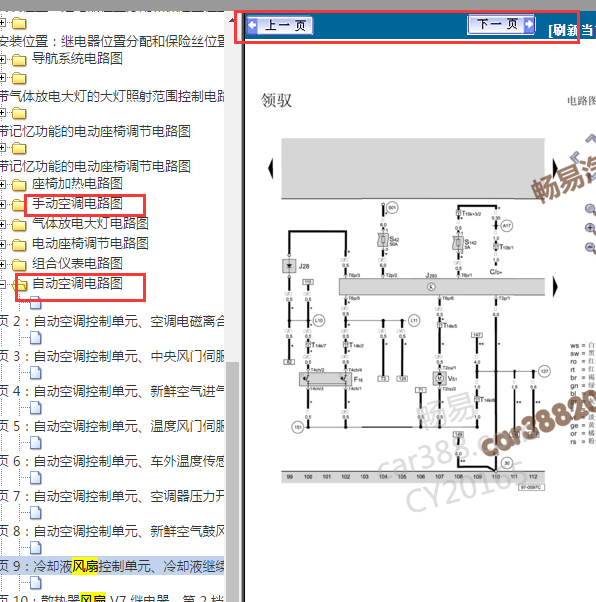Open 页 7 自动空调控制单元、空调器压力开
596x602 pixels.
tap(112, 496)
